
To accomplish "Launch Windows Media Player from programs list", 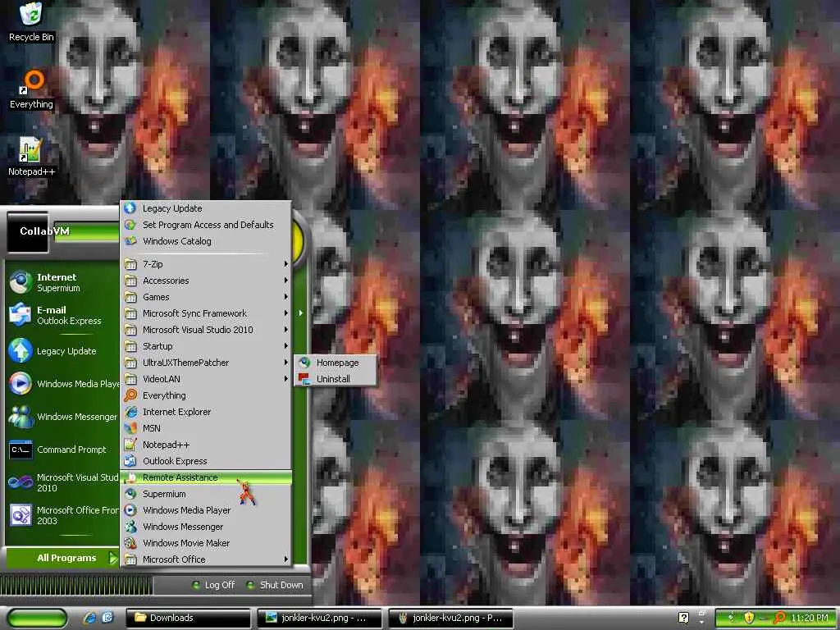I will click(x=206, y=510).
